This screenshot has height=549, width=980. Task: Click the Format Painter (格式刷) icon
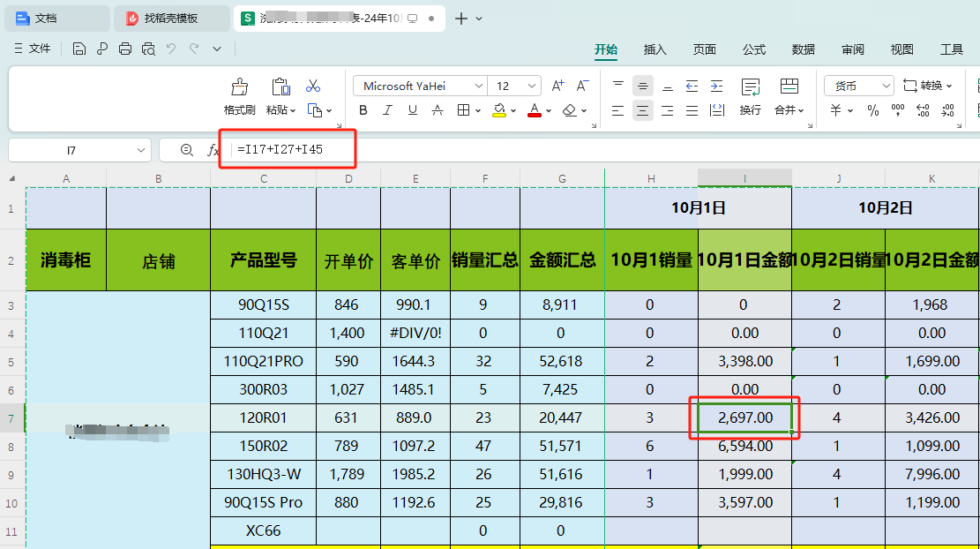[239, 87]
